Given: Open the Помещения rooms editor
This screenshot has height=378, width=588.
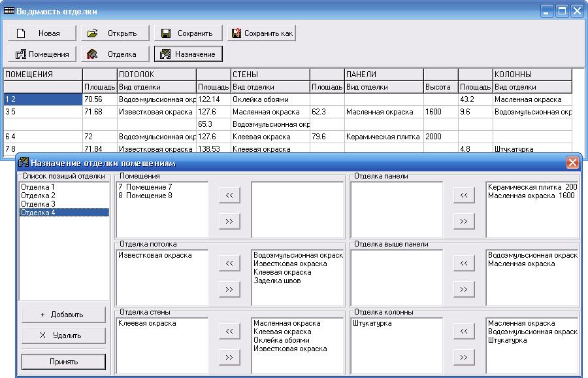Looking at the screenshot, I should tap(42, 54).
